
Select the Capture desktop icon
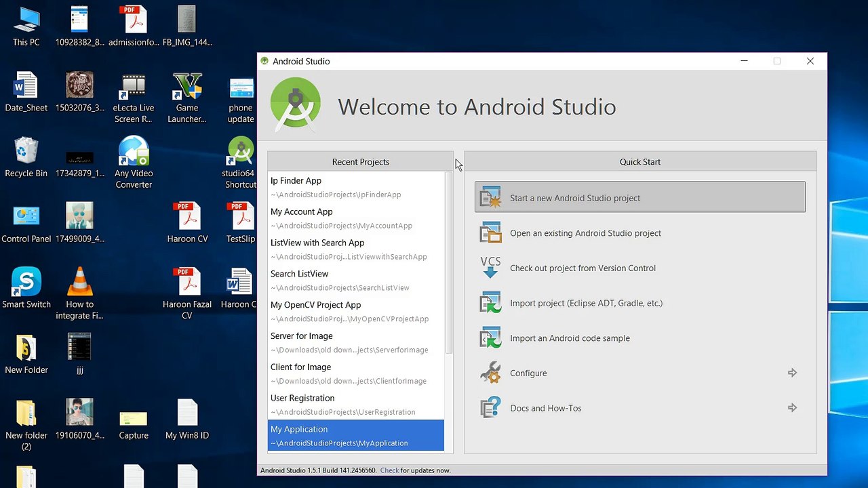(134, 420)
